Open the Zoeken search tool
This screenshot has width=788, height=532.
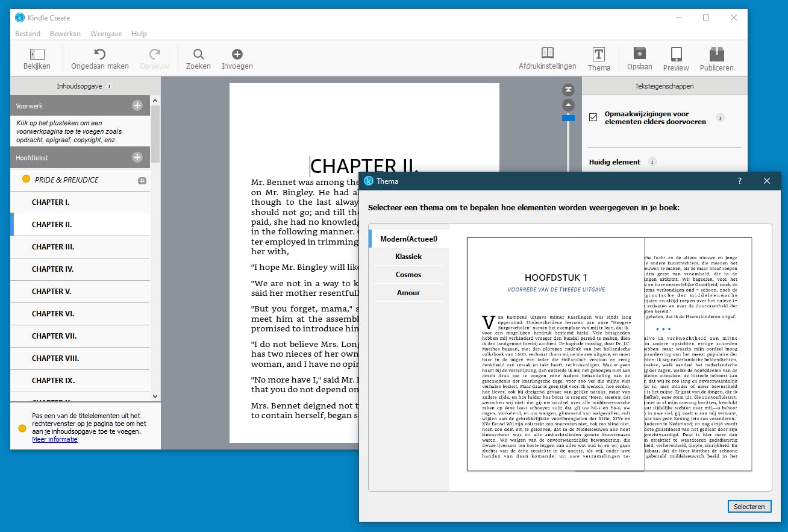click(x=198, y=58)
